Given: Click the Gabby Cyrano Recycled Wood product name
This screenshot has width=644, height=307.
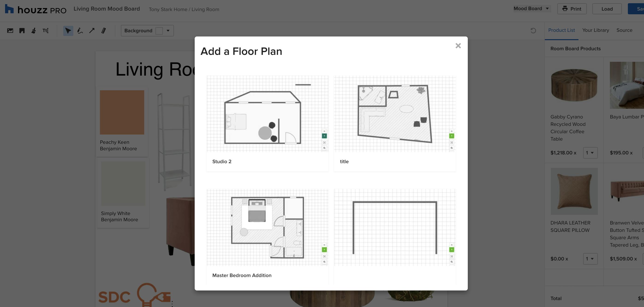Looking at the screenshot, I should pyautogui.click(x=568, y=128).
